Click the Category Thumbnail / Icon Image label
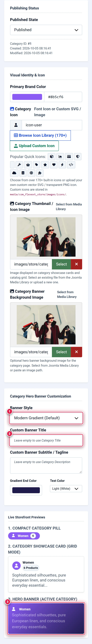This screenshot has height=644, width=92. click(32, 207)
